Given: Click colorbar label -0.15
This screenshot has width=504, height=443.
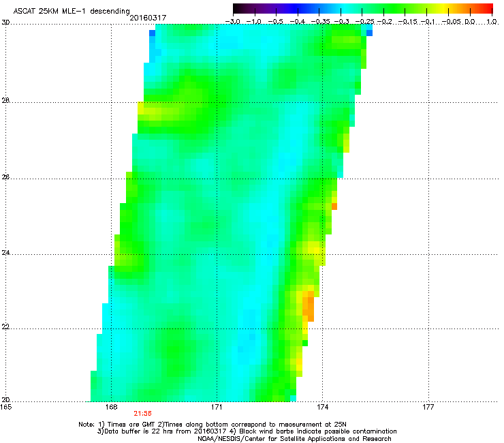Looking at the screenshot, I should click(407, 22).
